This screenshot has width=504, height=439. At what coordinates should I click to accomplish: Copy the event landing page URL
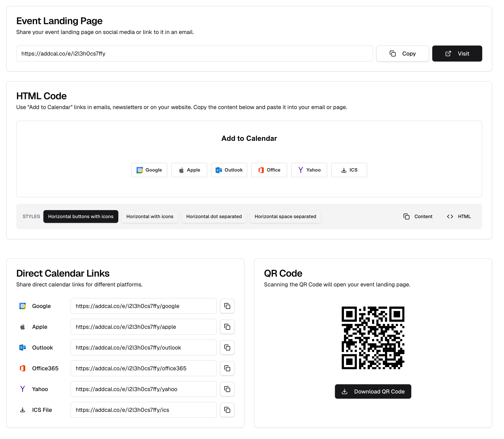click(x=402, y=53)
